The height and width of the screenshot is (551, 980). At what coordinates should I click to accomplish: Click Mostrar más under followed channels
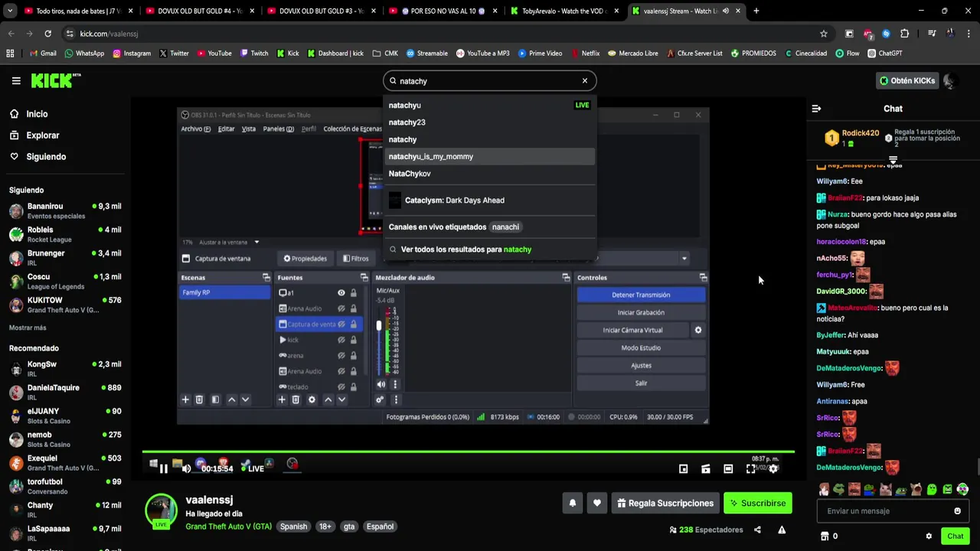pyautogui.click(x=28, y=328)
